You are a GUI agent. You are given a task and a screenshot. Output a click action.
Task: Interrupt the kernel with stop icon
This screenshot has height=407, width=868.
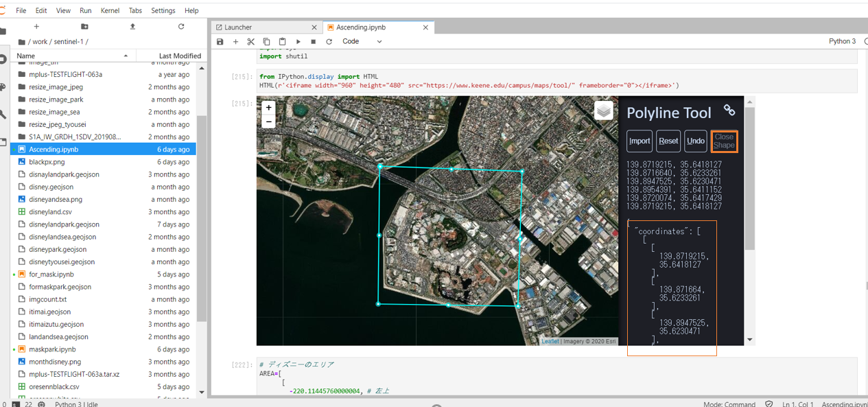[314, 41]
